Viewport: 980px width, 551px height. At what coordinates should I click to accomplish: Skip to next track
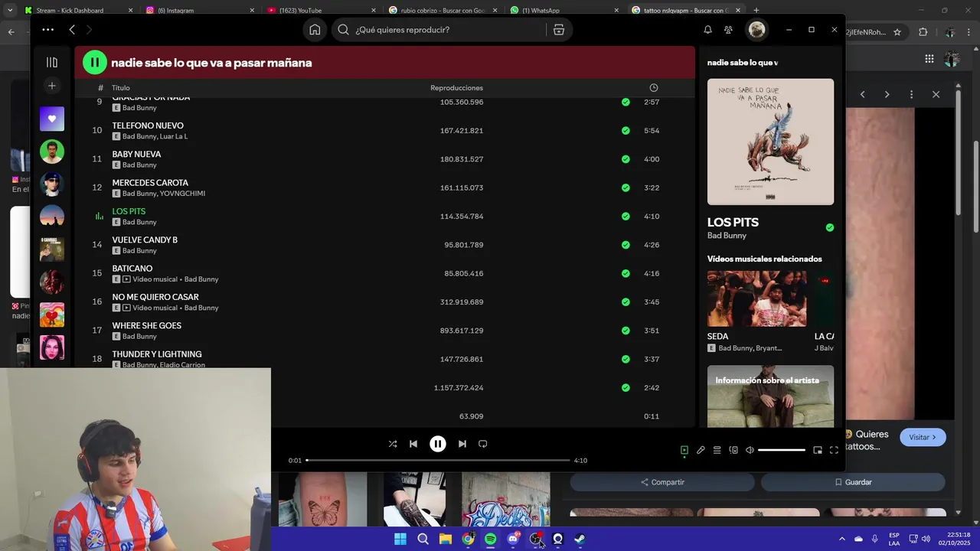[462, 444]
